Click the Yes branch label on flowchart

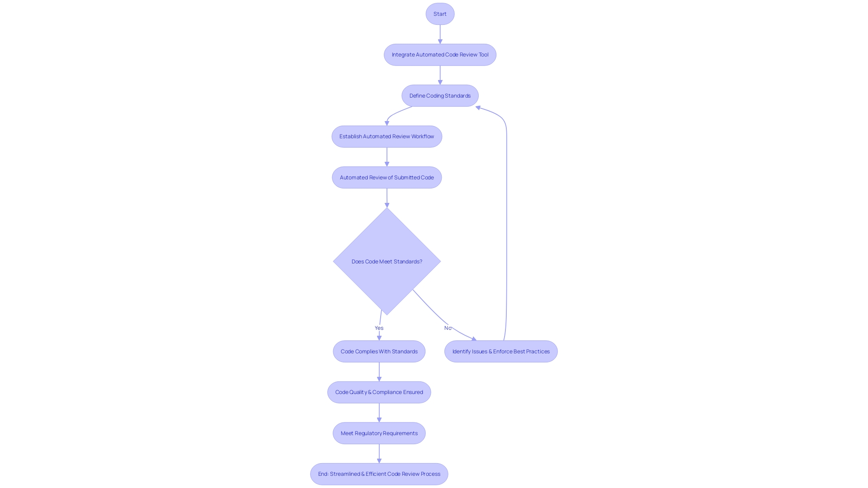pos(378,328)
